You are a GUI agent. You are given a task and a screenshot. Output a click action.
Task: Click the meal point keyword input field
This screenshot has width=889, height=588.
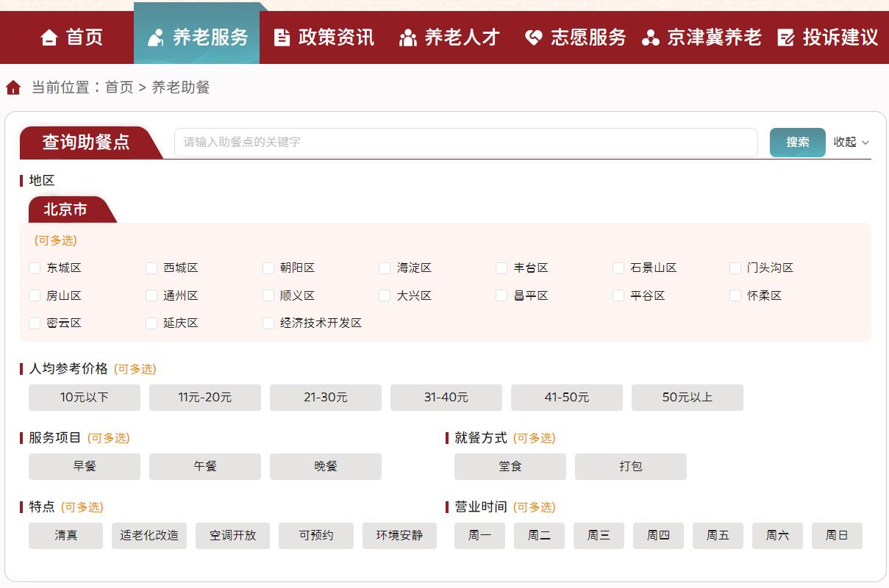(465, 143)
